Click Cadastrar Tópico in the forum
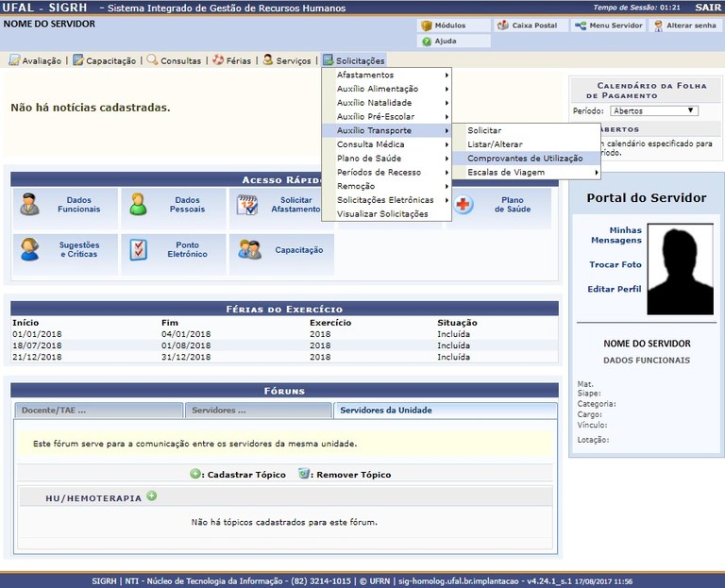725x588 pixels. coord(237,475)
